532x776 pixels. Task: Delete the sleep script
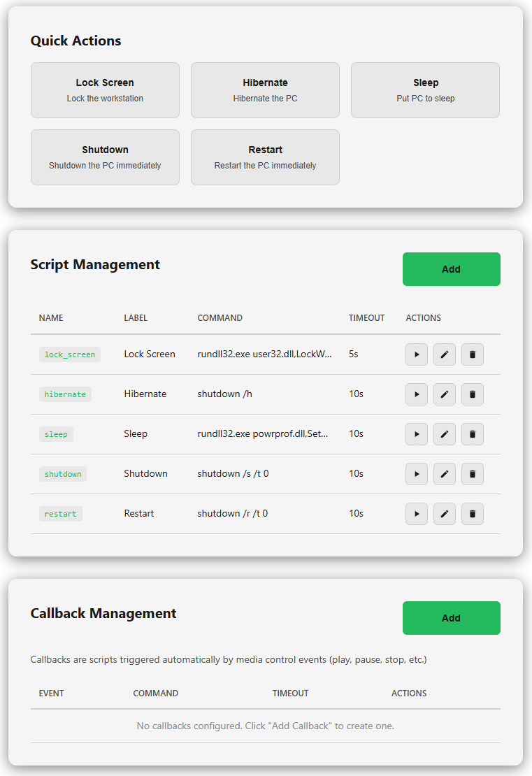(x=472, y=434)
